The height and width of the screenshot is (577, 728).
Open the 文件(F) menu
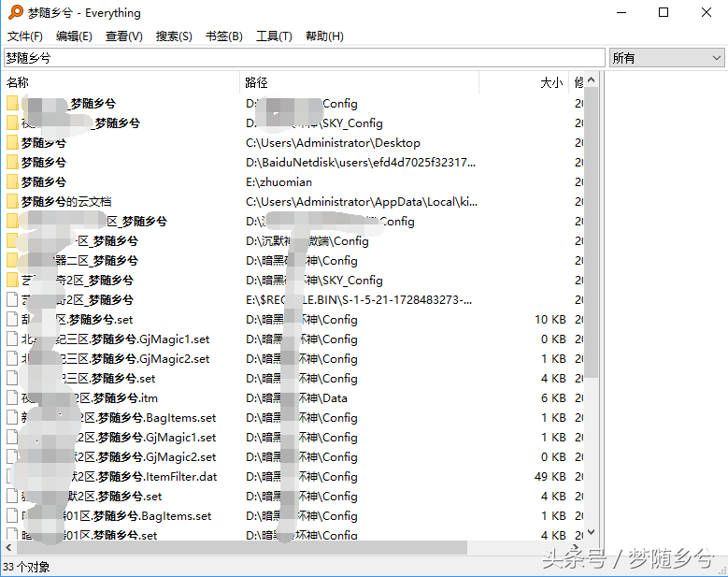click(x=24, y=36)
